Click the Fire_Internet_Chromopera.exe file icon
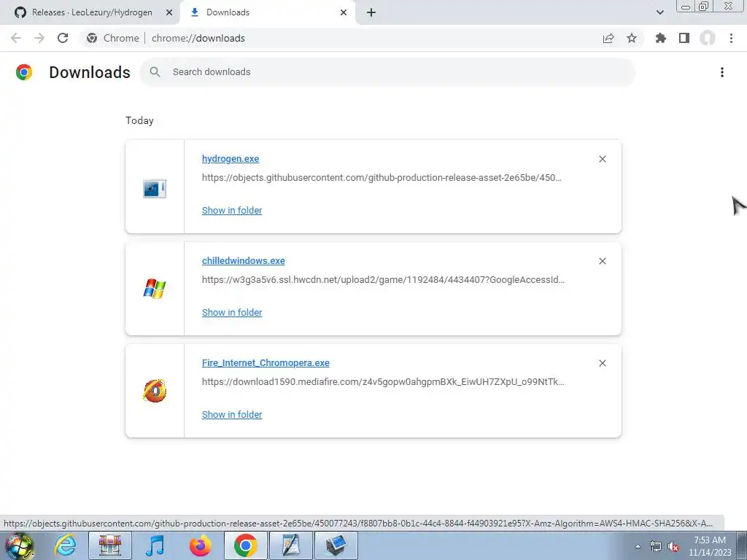This screenshot has width=747, height=560. coord(155,391)
